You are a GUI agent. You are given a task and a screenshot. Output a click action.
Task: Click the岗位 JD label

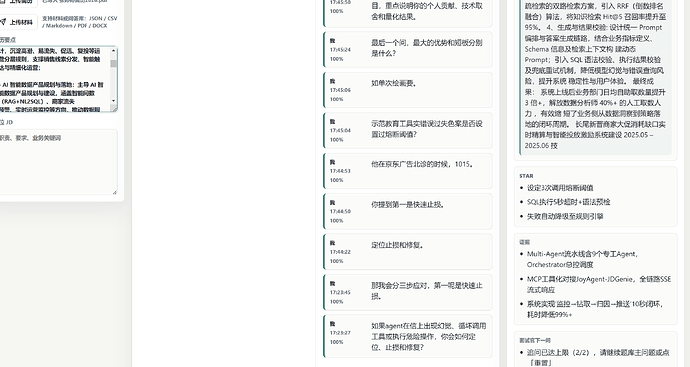pos(6,122)
